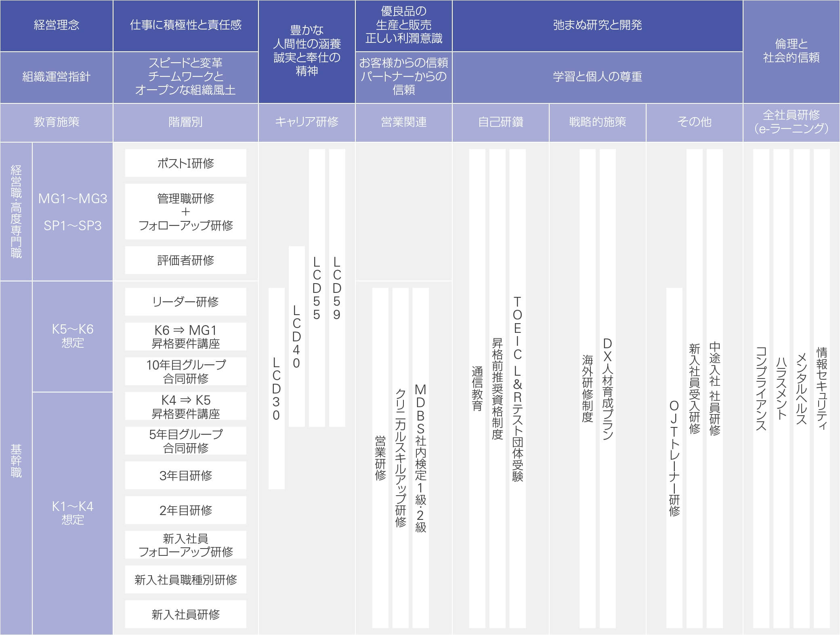Click the LCD59 vertical bar
Viewport: 840px width, 635px height.
point(337,288)
